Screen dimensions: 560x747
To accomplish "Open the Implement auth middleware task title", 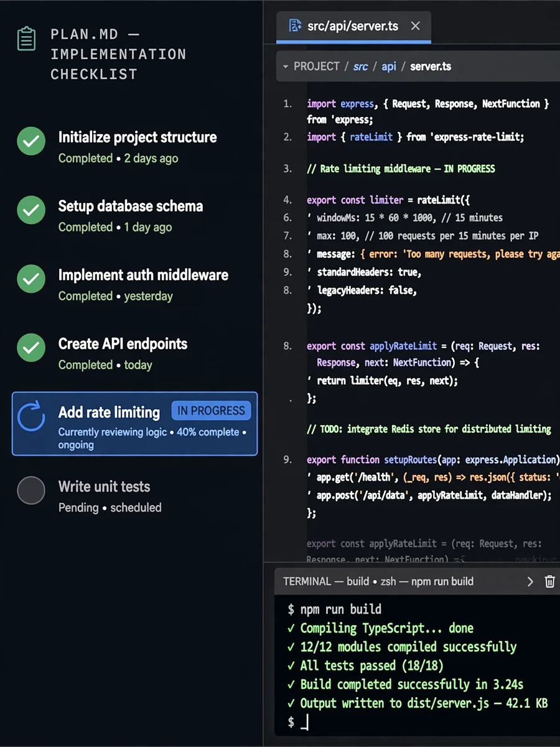I will pos(143,275).
